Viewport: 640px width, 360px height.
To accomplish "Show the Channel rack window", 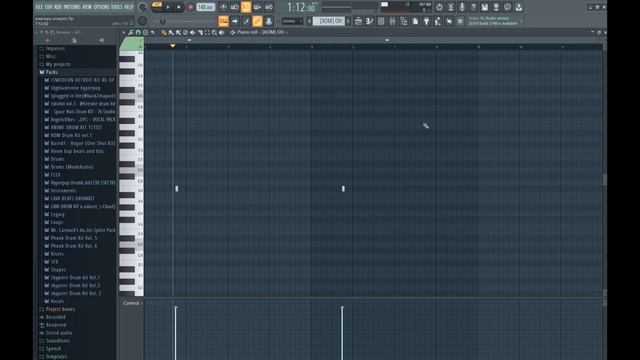I will [381, 21].
